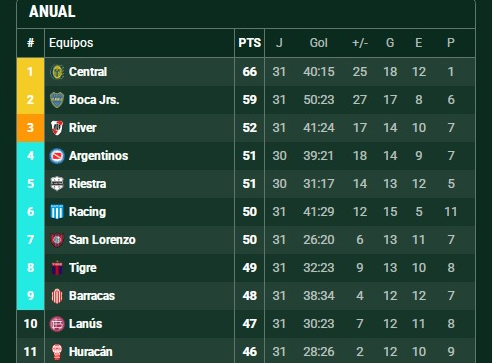
Task: Select the River Plate crest icon
Action: tap(57, 128)
